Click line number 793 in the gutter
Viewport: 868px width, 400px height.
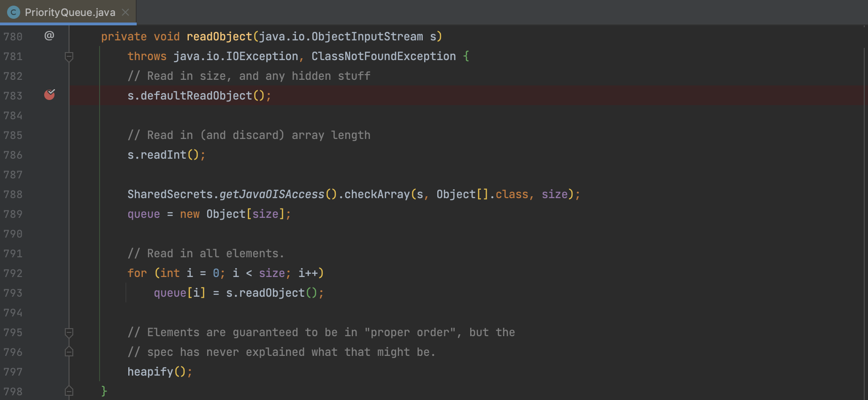[x=13, y=293]
